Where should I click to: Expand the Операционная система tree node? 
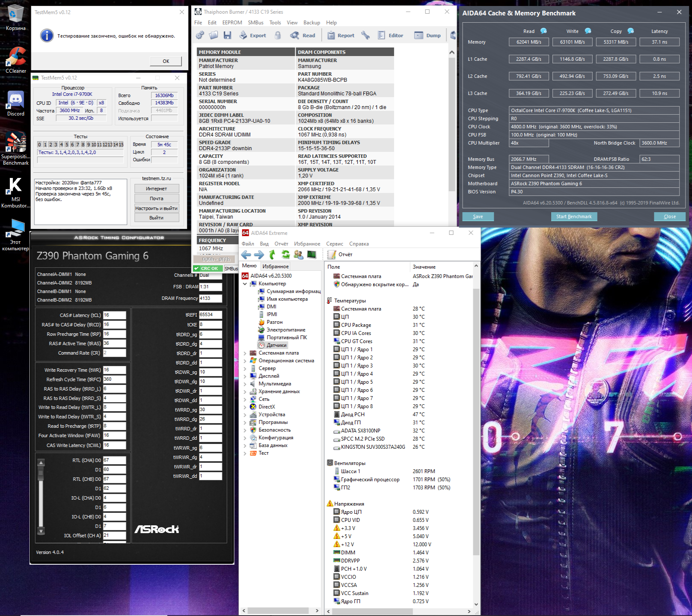(x=245, y=361)
